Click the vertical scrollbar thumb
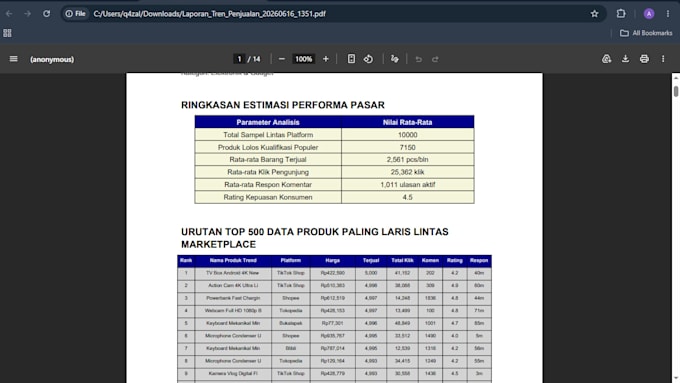 pos(676,92)
